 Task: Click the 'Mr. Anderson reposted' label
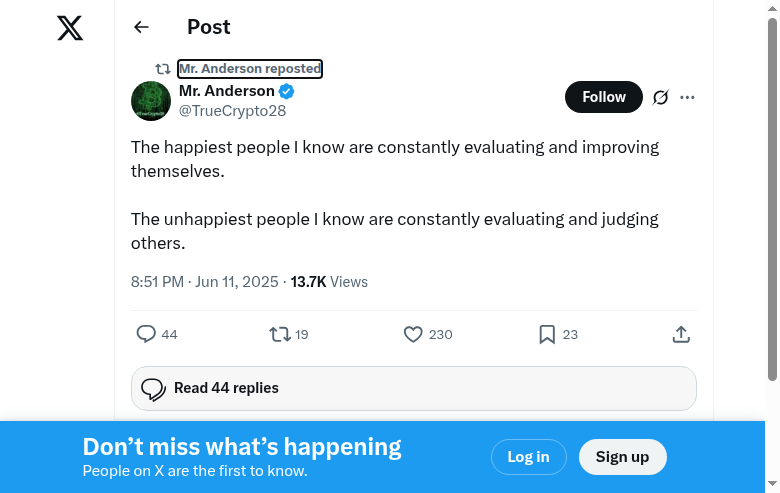(x=250, y=69)
